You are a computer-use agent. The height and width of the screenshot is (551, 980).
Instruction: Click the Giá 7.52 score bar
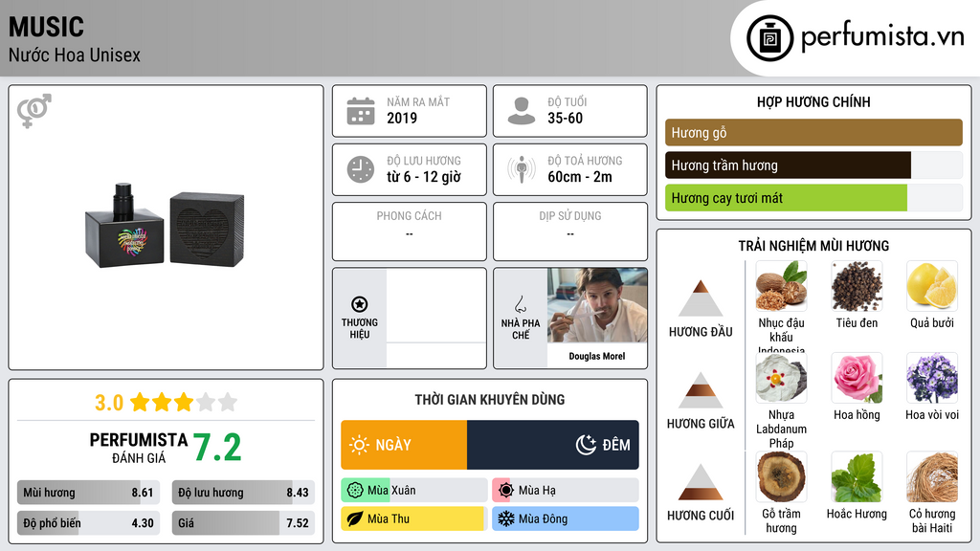point(243,523)
